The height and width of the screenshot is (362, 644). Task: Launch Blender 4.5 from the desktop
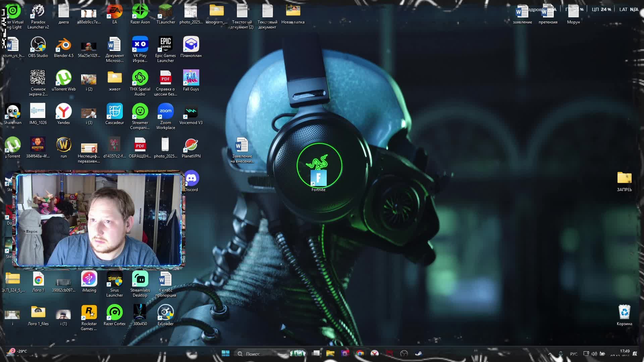pos(63,45)
